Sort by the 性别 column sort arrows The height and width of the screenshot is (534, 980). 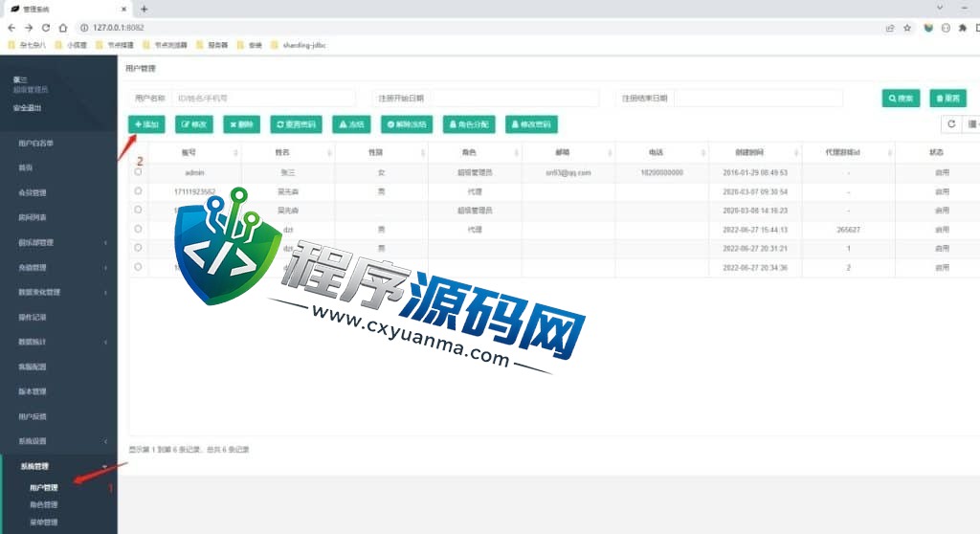click(x=422, y=152)
